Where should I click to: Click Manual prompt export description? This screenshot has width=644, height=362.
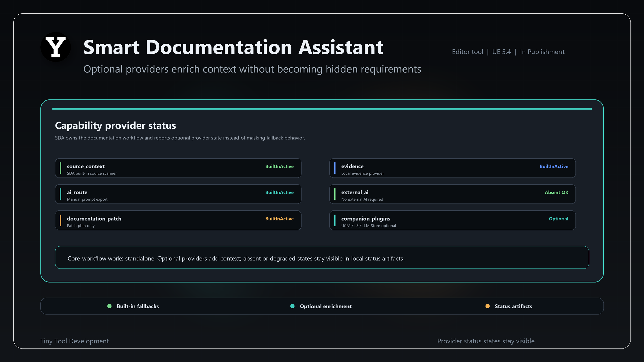pyautogui.click(x=87, y=199)
